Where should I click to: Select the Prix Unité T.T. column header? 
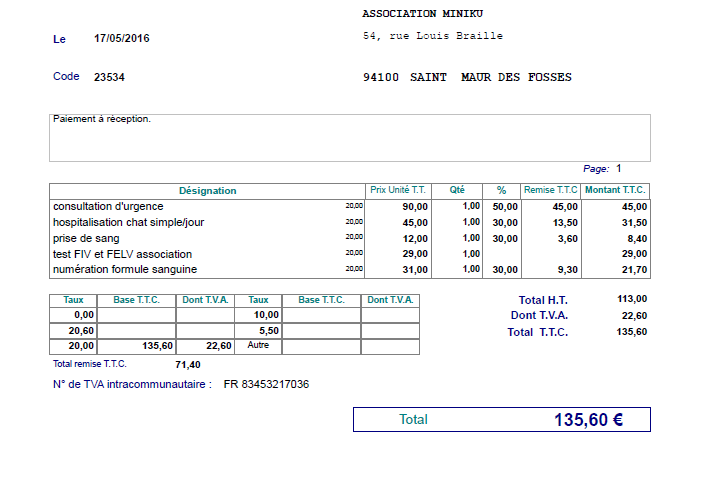398,190
